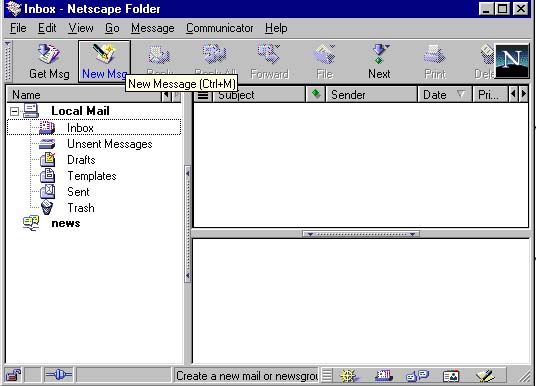Open the Edit menu
The height and width of the screenshot is (386, 536).
tap(47, 28)
